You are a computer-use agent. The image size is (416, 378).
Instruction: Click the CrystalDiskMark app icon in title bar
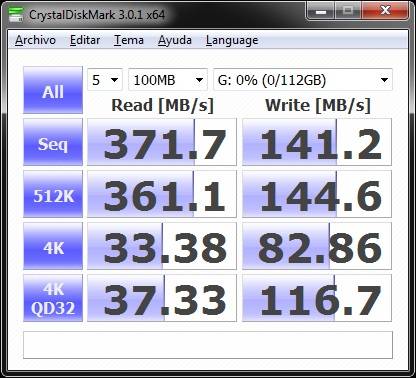16,15
